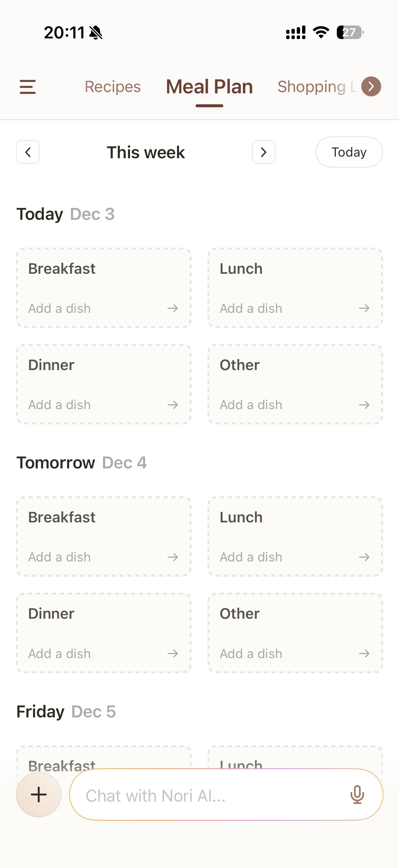Viewport: 399px width, 868px height.
Task: Tap arrow in tomorrow's Other card
Action: (x=364, y=653)
